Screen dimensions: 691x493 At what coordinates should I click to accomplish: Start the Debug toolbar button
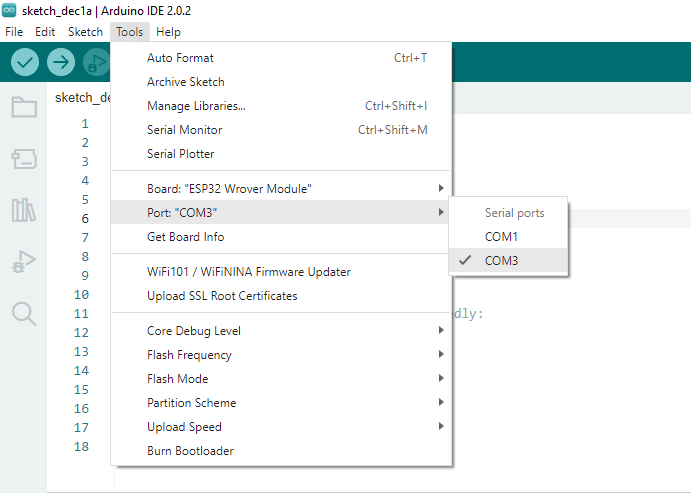click(x=96, y=62)
